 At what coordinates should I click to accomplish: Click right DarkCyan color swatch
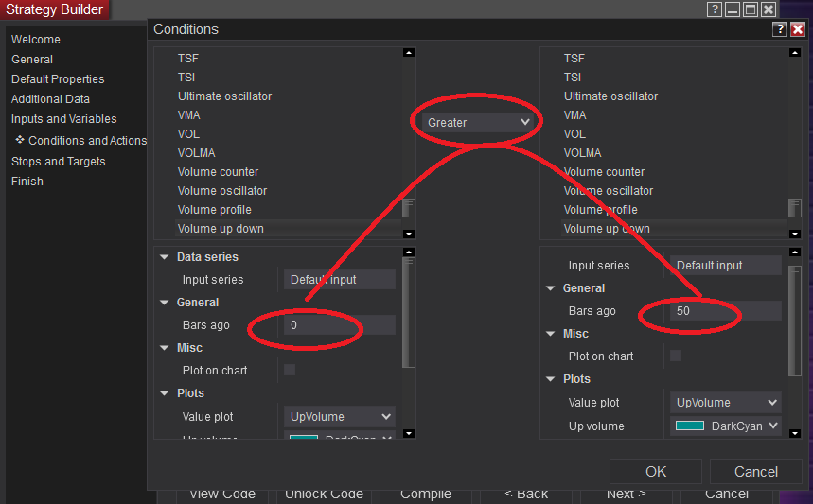[690, 426]
